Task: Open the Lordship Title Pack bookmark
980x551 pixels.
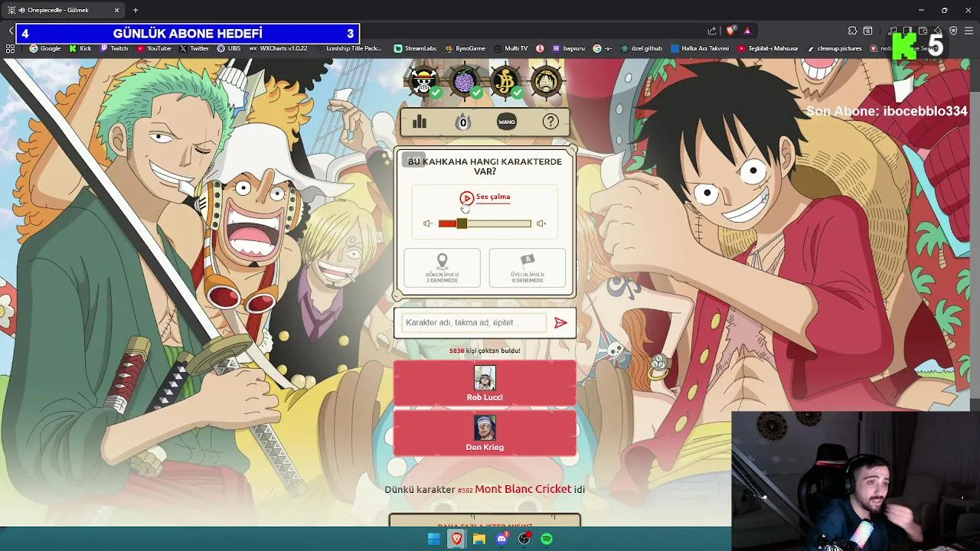Action: [349, 48]
